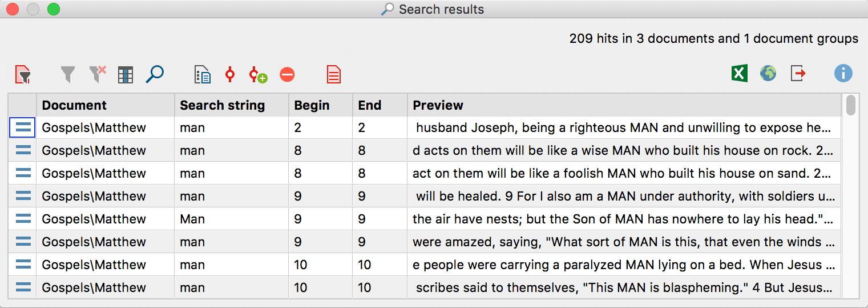Open the select columns table icon
Screen dimensions: 868x308
pos(126,75)
